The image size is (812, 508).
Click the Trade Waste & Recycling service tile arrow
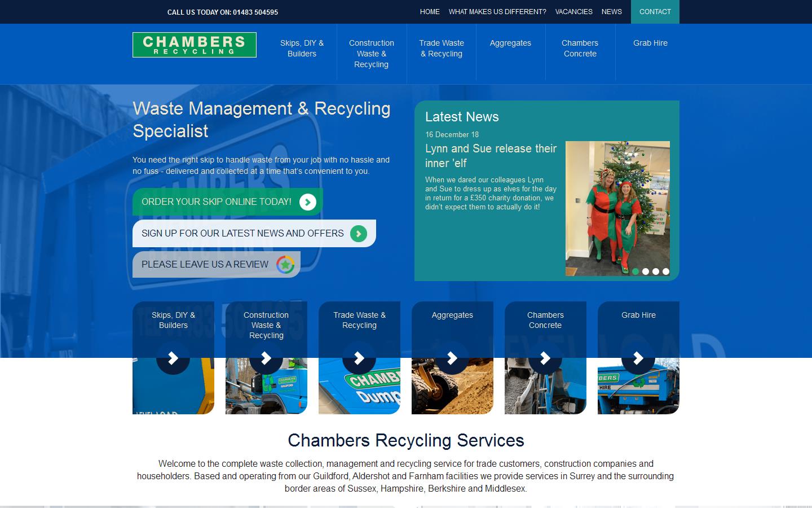359,358
